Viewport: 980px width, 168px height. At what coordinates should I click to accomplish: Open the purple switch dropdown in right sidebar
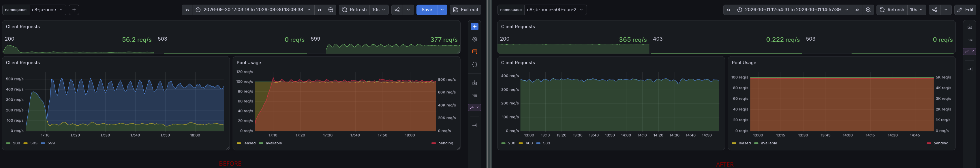click(x=970, y=51)
